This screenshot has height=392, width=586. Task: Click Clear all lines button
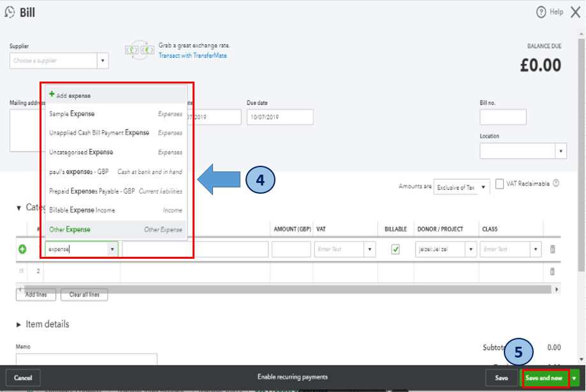84,294
